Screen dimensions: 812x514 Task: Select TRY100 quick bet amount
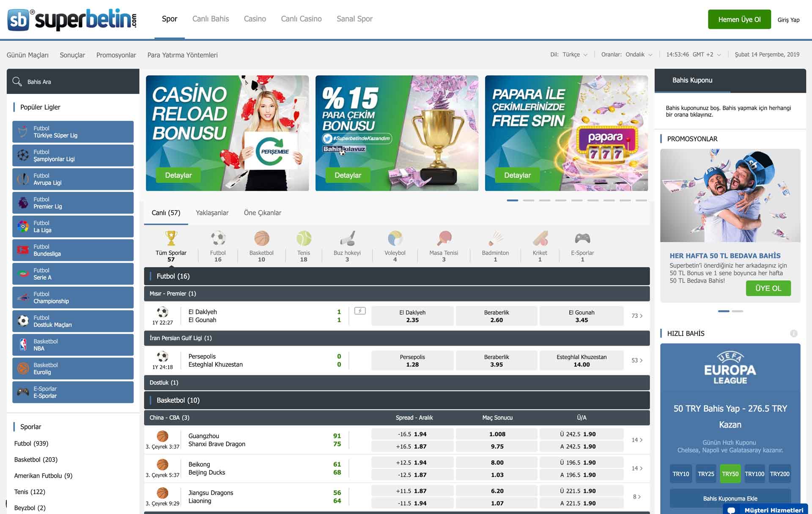point(754,474)
